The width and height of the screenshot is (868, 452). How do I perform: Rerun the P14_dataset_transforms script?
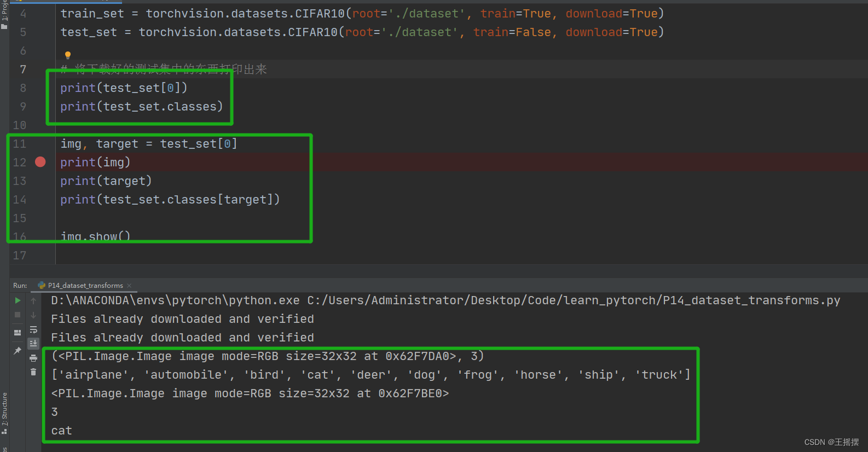[x=18, y=300]
